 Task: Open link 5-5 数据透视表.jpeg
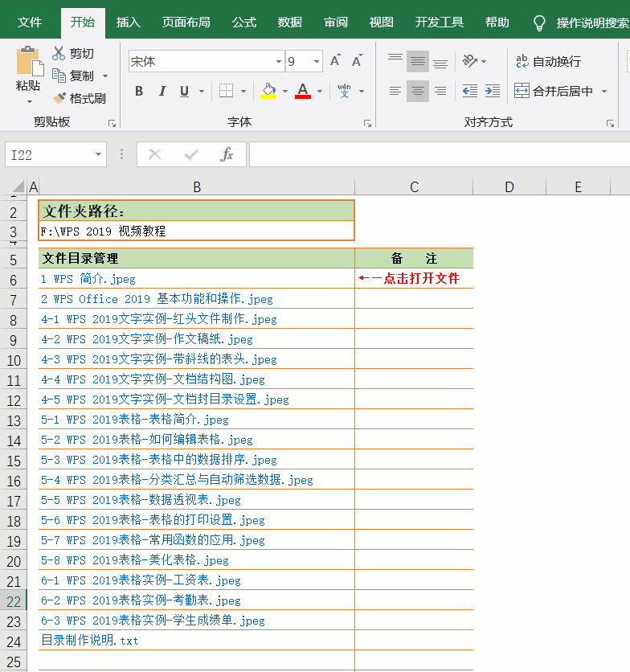point(141,500)
